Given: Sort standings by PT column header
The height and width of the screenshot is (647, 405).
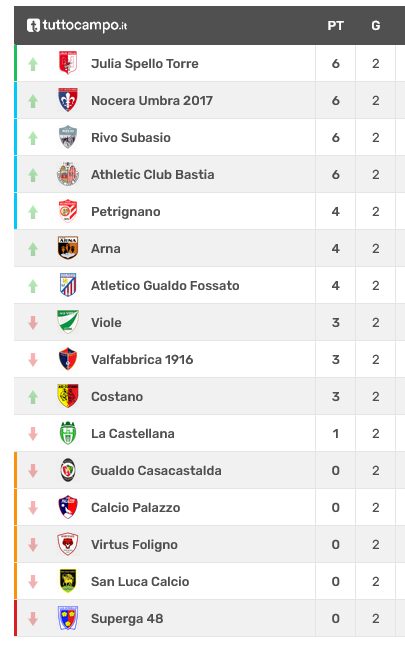Looking at the screenshot, I should [x=335, y=26].
